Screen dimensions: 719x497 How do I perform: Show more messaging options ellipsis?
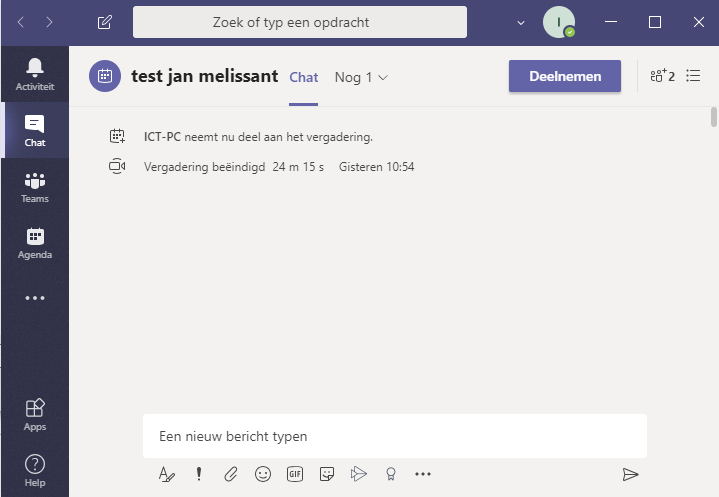[x=423, y=474]
